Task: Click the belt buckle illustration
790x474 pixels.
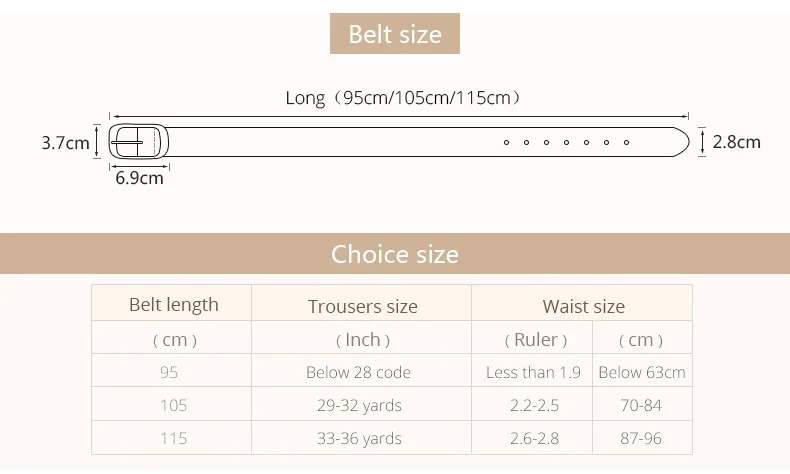Action: pyautogui.click(x=138, y=142)
